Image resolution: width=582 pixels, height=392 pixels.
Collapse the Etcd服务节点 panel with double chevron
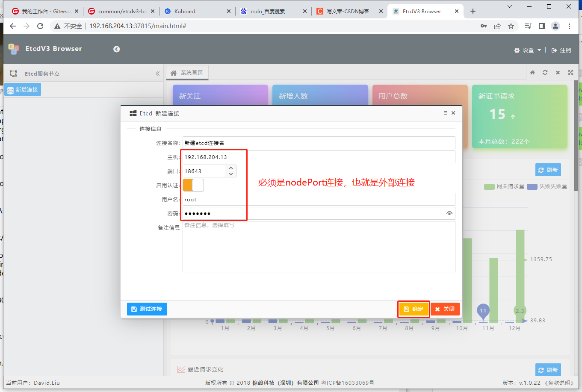click(157, 74)
